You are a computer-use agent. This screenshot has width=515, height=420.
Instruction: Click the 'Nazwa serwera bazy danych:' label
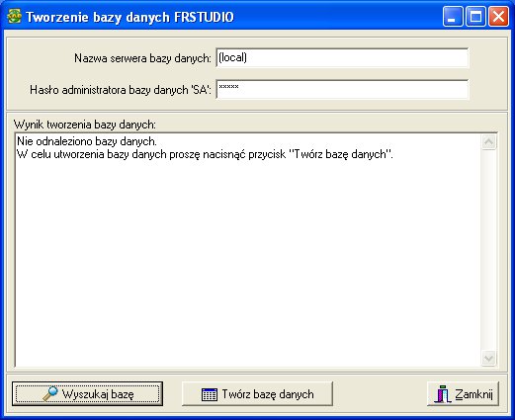(x=142, y=58)
